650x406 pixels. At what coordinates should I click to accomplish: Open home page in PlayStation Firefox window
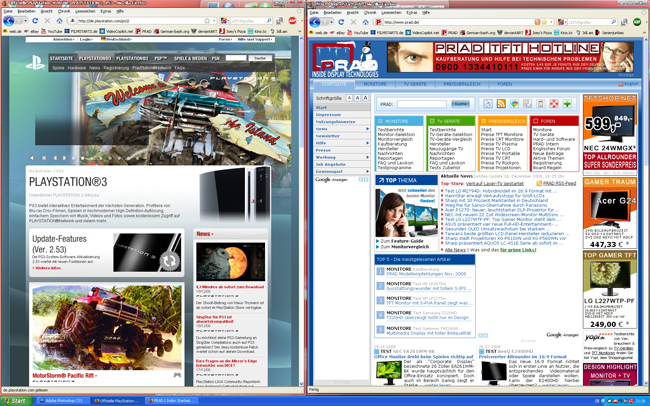pyautogui.click(x=60, y=21)
